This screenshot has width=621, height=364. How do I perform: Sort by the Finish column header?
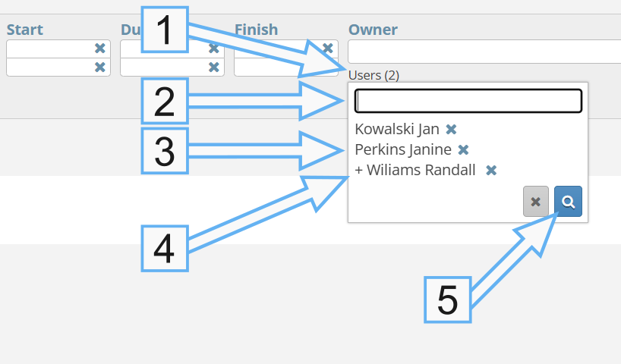coord(257,30)
